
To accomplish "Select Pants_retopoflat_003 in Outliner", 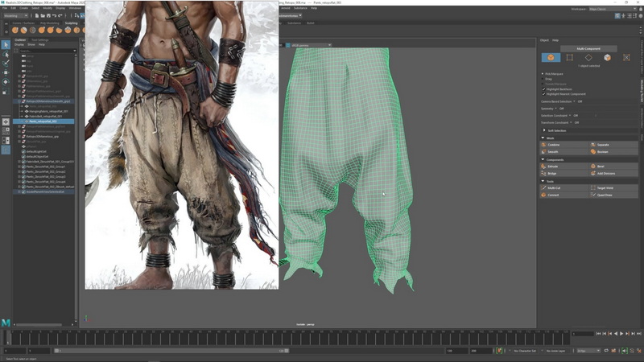I will [x=43, y=121].
